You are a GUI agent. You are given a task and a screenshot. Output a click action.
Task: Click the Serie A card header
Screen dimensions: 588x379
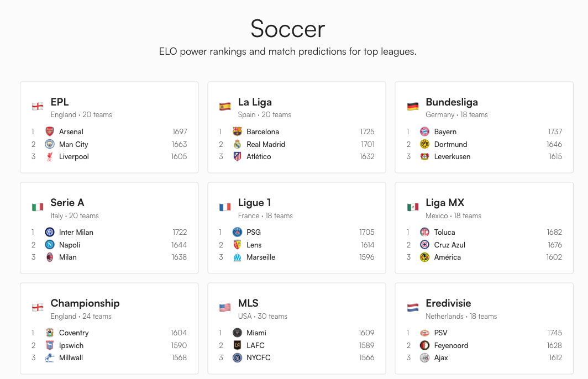point(67,202)
